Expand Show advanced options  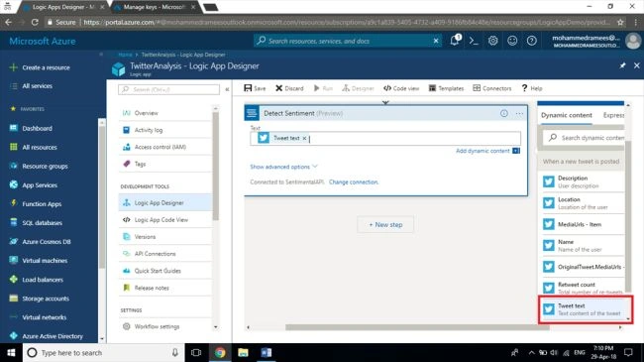tap(283, 167)
